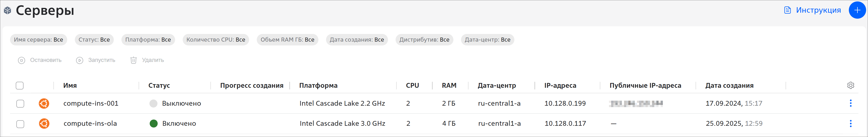This screenshot has height=137, width=868.
Task: Check the compute-ins-ola row checkbox
Action: coord(20,124)
